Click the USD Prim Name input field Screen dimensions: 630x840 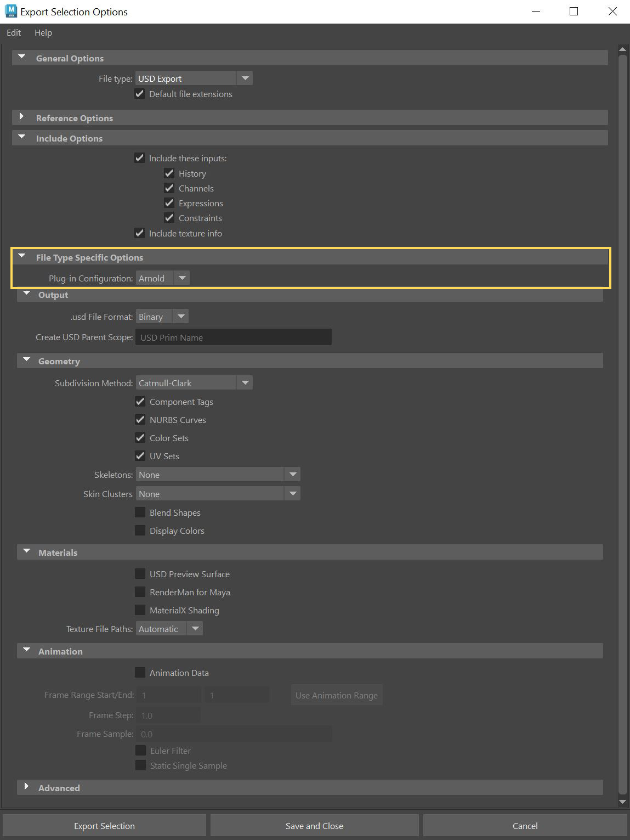coord(234,337)
